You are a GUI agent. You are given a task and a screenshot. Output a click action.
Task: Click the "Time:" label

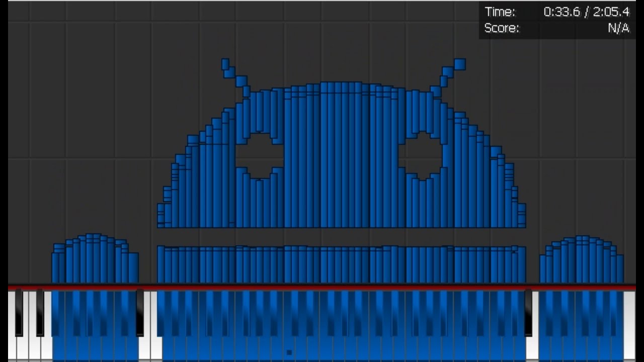pyautogui.click(x=500, y=12)
